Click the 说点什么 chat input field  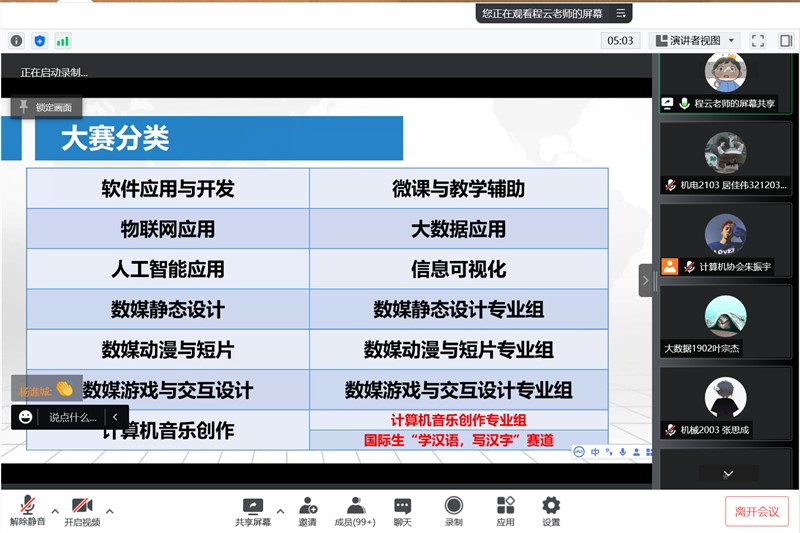73,417
